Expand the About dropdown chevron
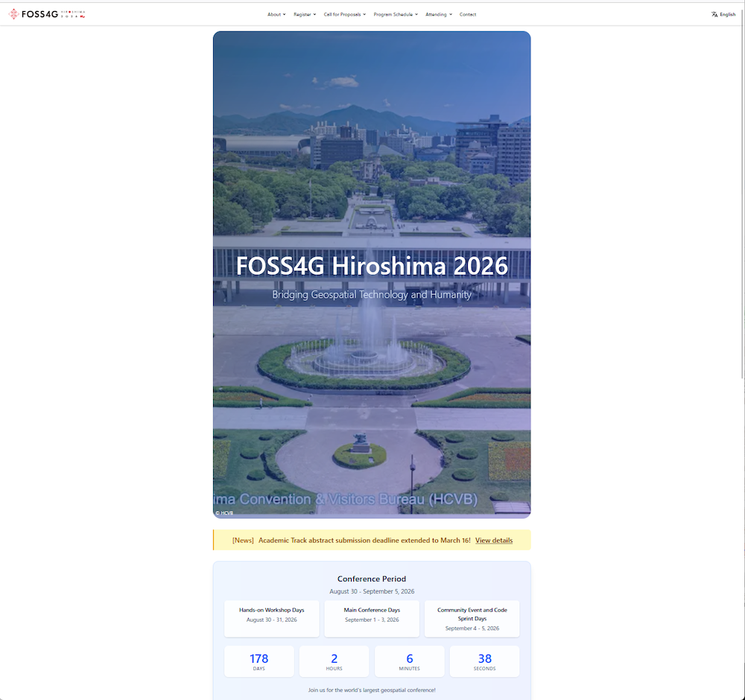This screenshot has height=700, width=745. (x=284, y=15)
